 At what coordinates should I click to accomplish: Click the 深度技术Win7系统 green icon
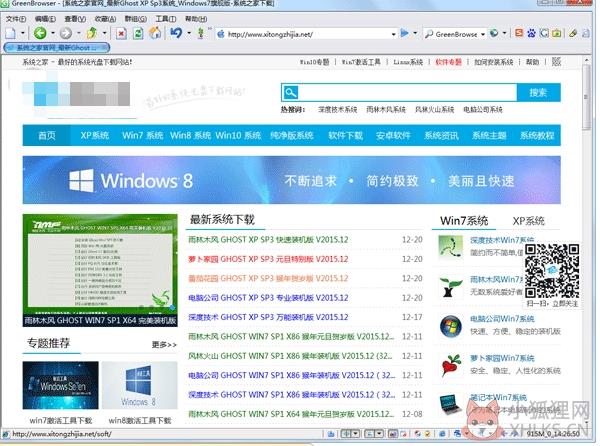click(451, 247)
